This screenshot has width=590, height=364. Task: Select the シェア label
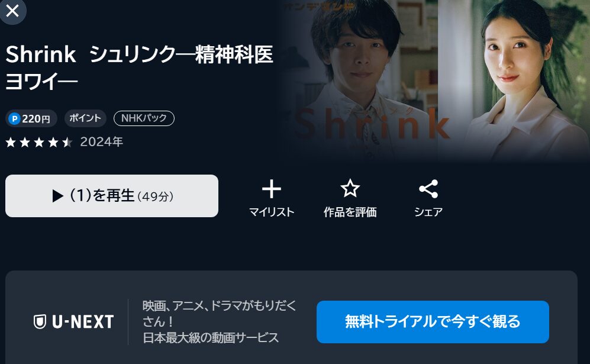point(428,212)
